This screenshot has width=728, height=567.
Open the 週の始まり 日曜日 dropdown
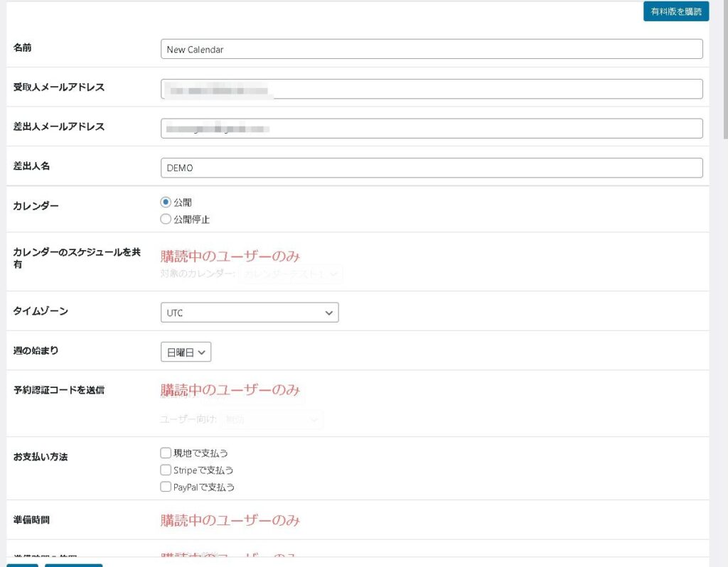click(186, 352)
